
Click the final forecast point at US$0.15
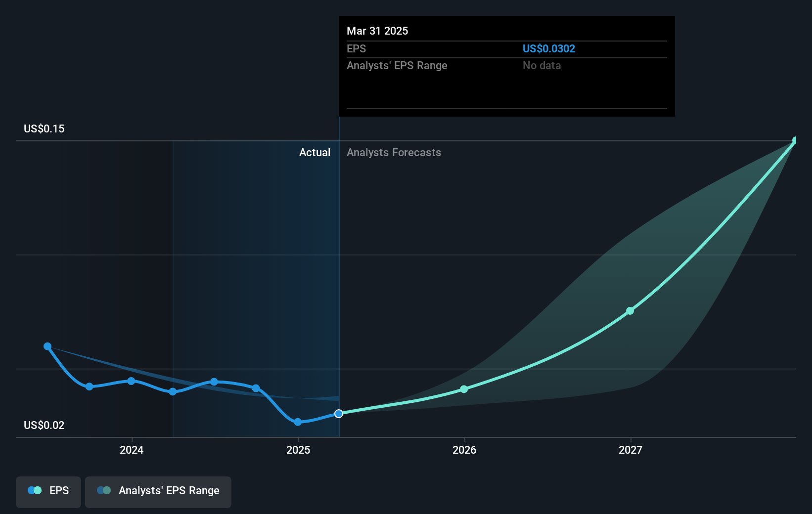tap(795, 141)
